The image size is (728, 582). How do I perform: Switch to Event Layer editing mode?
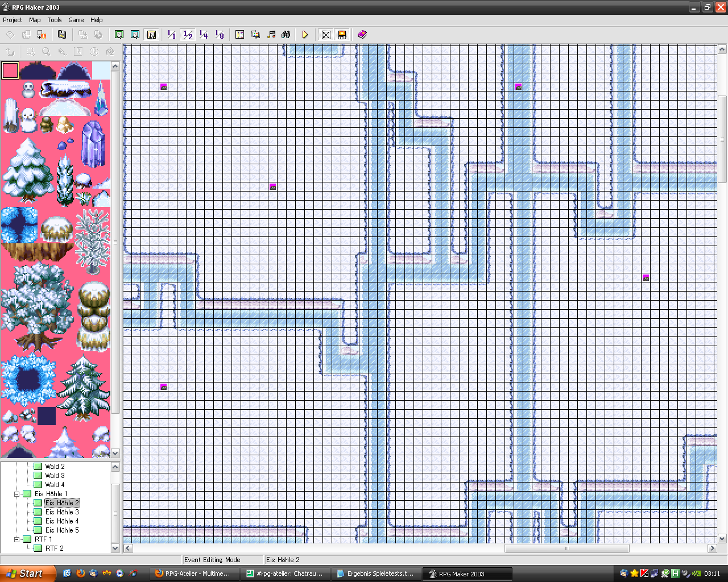[151, 35]
